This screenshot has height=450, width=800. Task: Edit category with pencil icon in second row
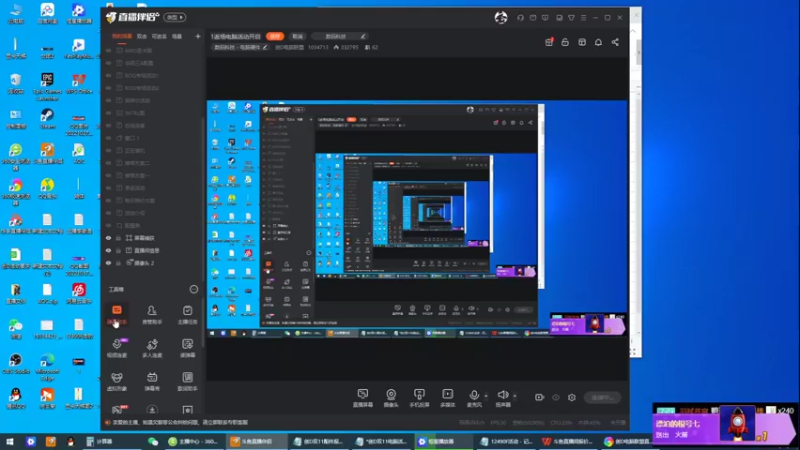265,47
